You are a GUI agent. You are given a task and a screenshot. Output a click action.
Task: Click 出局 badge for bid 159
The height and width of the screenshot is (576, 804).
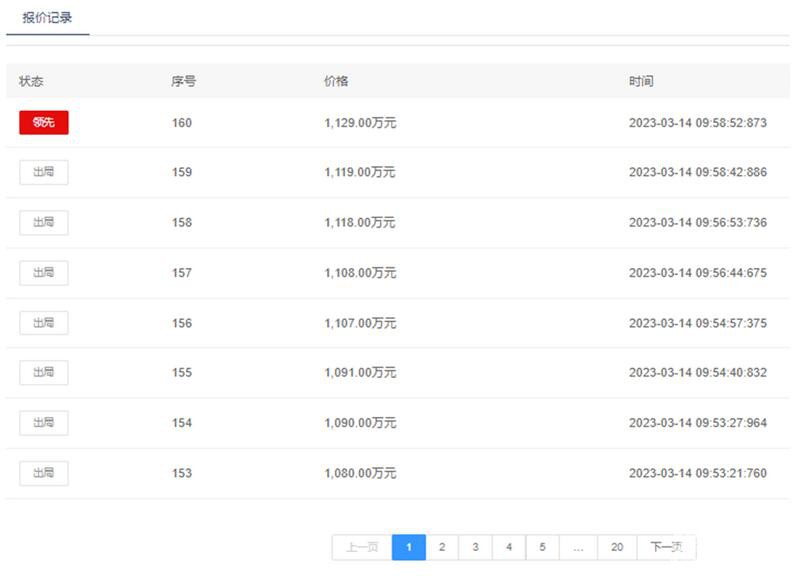[x=43, y=172]
